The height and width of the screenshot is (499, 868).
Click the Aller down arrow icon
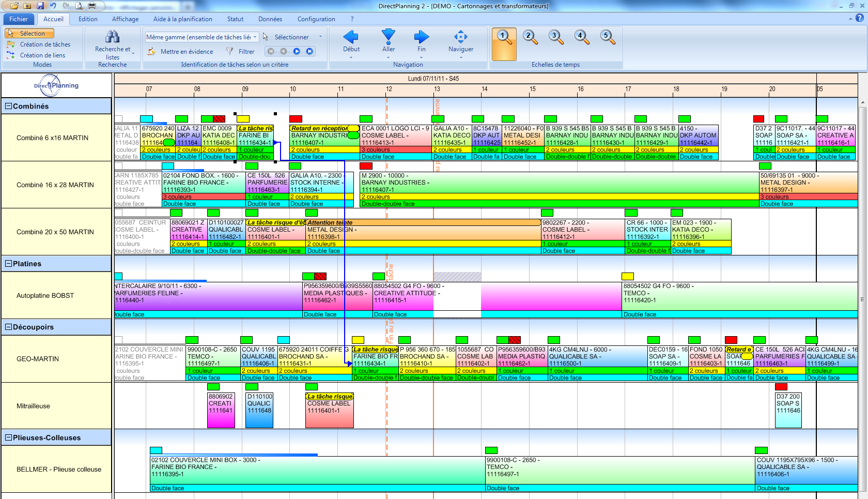(389, 36)
